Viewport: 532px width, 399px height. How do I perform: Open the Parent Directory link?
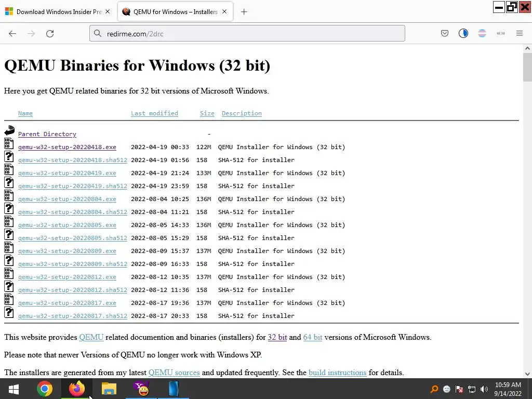[x=47, y=134]
